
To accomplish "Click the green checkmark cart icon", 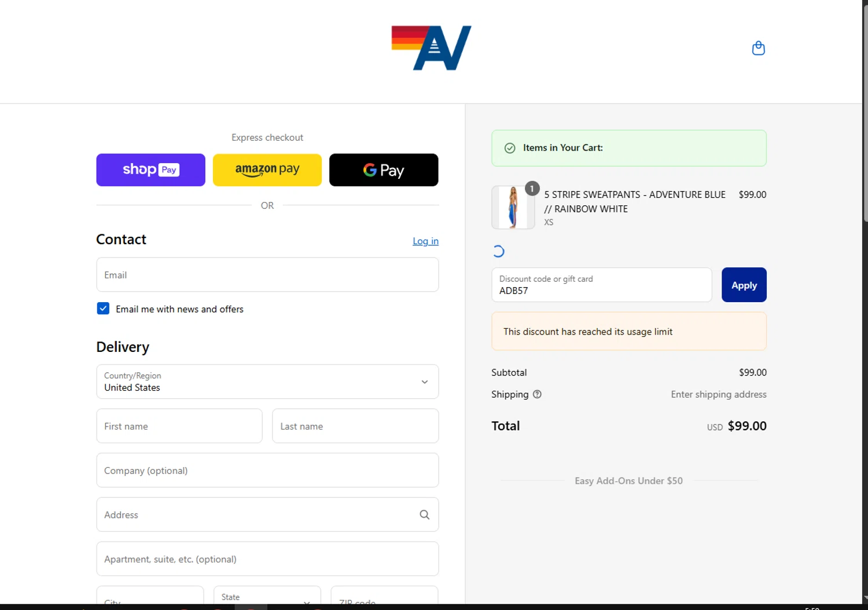I will click(510, 148).
